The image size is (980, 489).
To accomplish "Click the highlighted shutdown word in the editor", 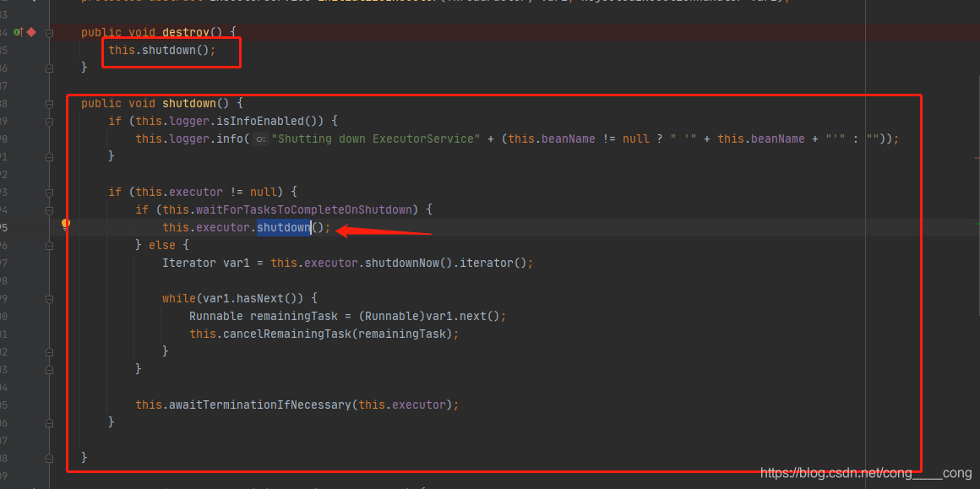I will click(283, 226).
